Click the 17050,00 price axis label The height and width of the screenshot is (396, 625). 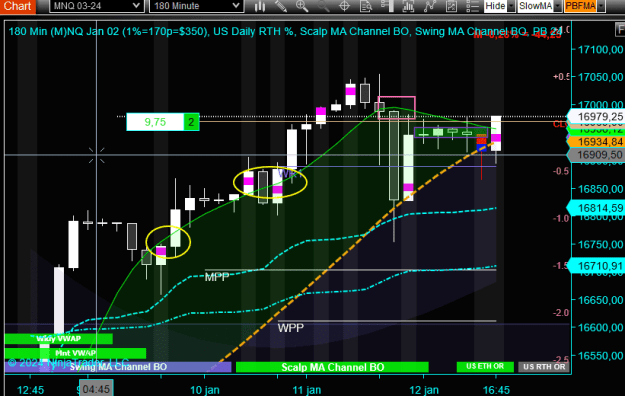pos(600,77)
